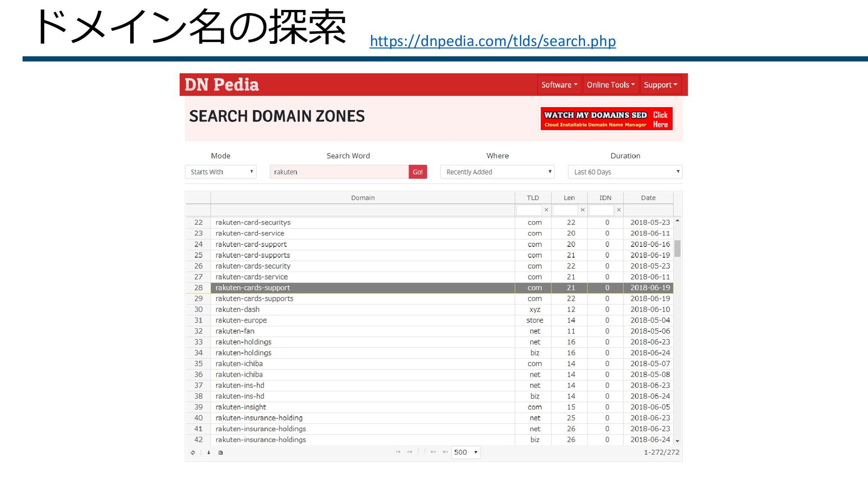
Task: Expand the Duration dropdown showing Last 60 Days
Action: pos(625,172)
